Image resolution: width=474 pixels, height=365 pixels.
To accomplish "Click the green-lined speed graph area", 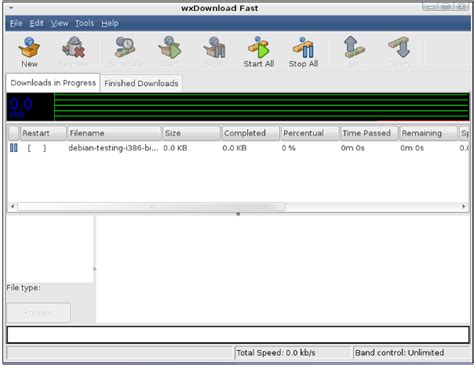I will click(x=262, y=107).
